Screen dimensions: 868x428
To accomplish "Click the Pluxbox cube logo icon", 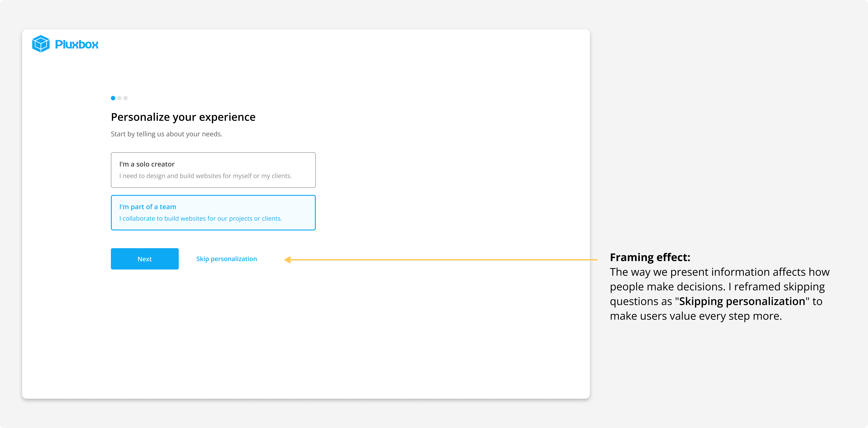I will pos(41,44).
